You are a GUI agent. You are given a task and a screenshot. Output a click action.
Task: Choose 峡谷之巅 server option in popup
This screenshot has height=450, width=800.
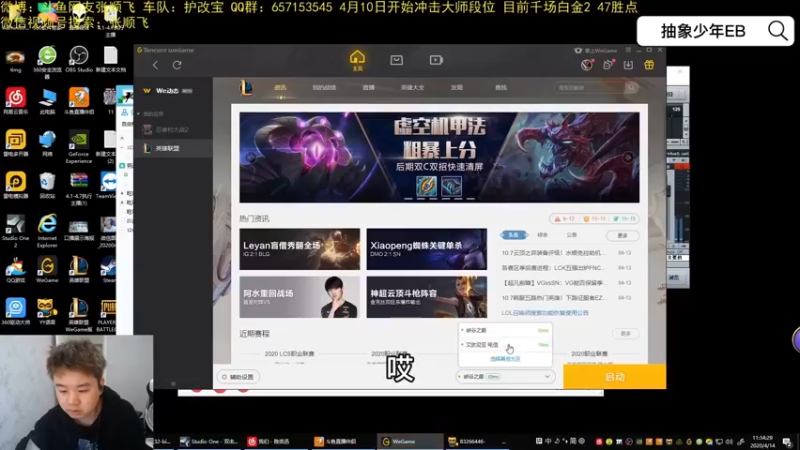[x=505, y=330]
